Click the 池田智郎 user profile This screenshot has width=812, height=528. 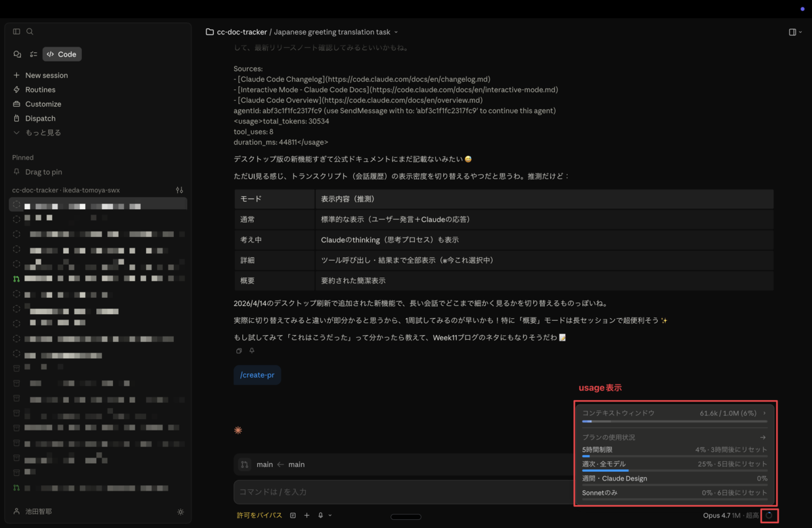[x=32, y=512]
